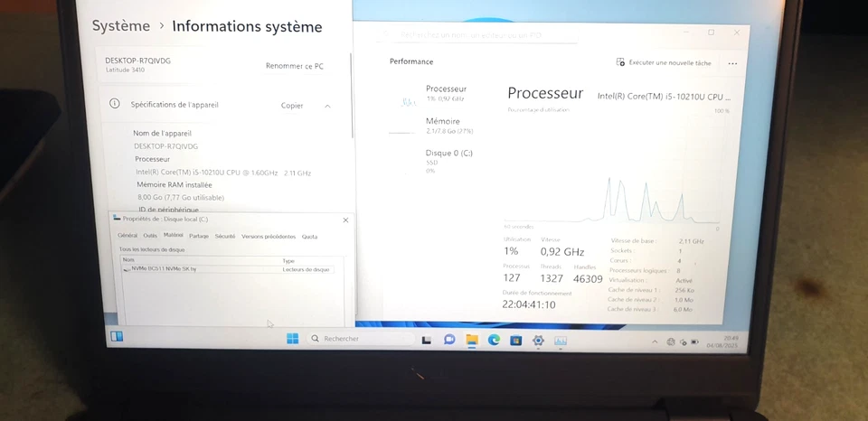Click the Renommer ce PC button

tap(295, 66)
